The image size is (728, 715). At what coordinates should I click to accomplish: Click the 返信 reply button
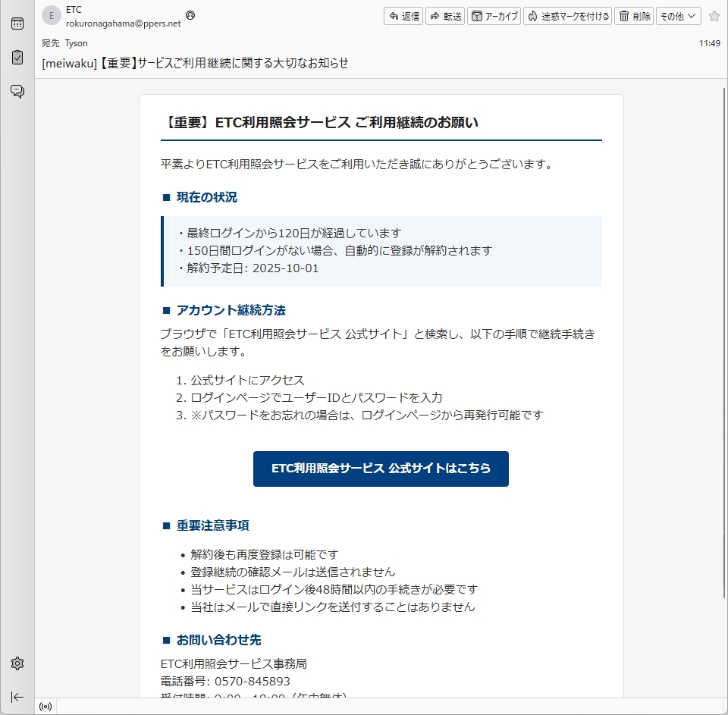coord(403,16)
